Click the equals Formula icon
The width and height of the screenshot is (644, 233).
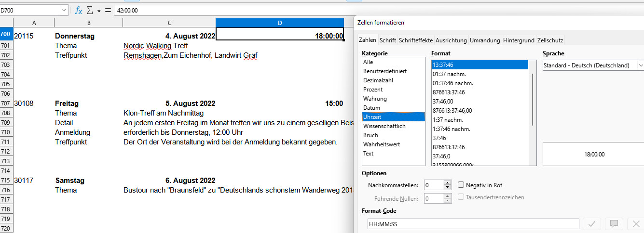108,10
